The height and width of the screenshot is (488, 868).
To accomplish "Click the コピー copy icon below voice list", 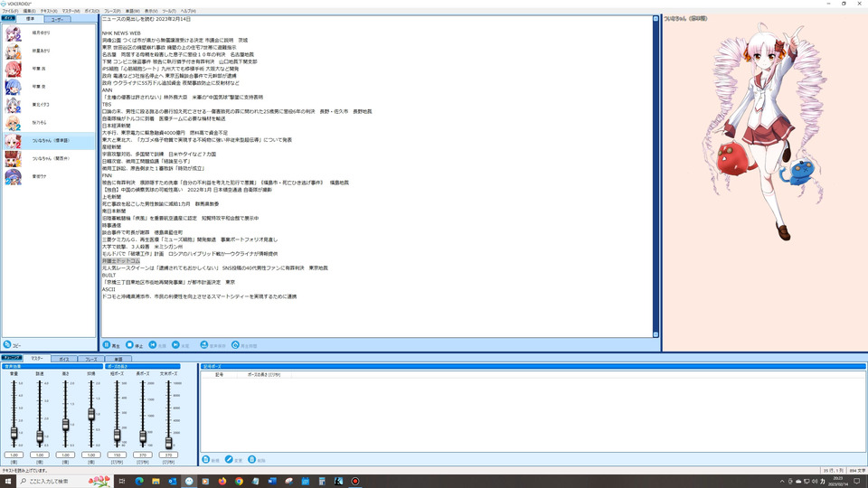I will (7, 344).
